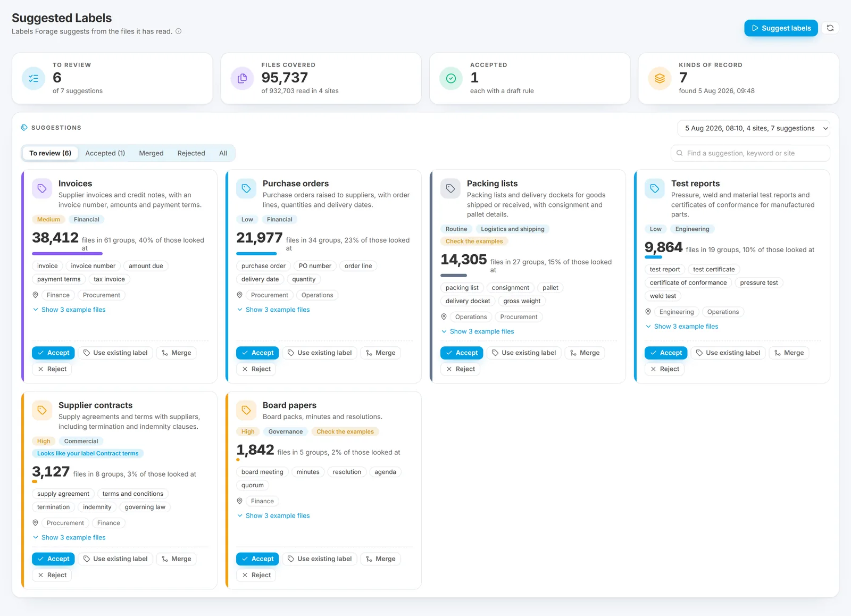The height and width of the screenshot is (616, 851).
Task: Select the To review (6) tab
Action: [51, 153]
